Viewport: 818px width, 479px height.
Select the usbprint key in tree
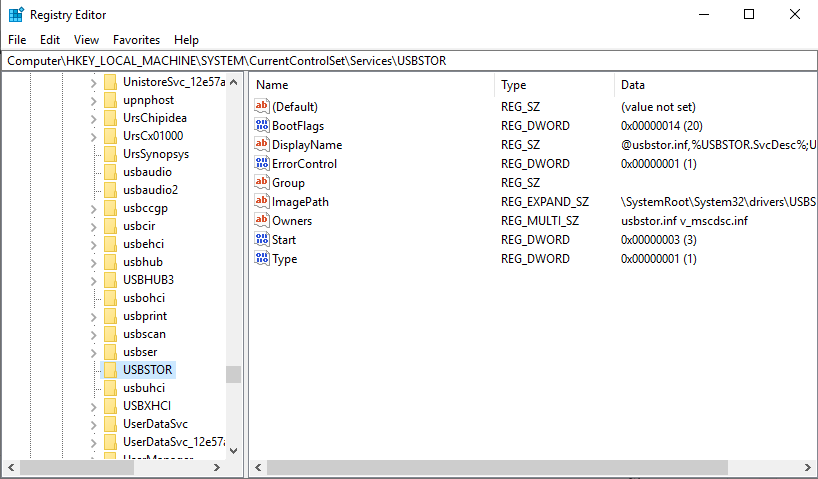point(145,316)
